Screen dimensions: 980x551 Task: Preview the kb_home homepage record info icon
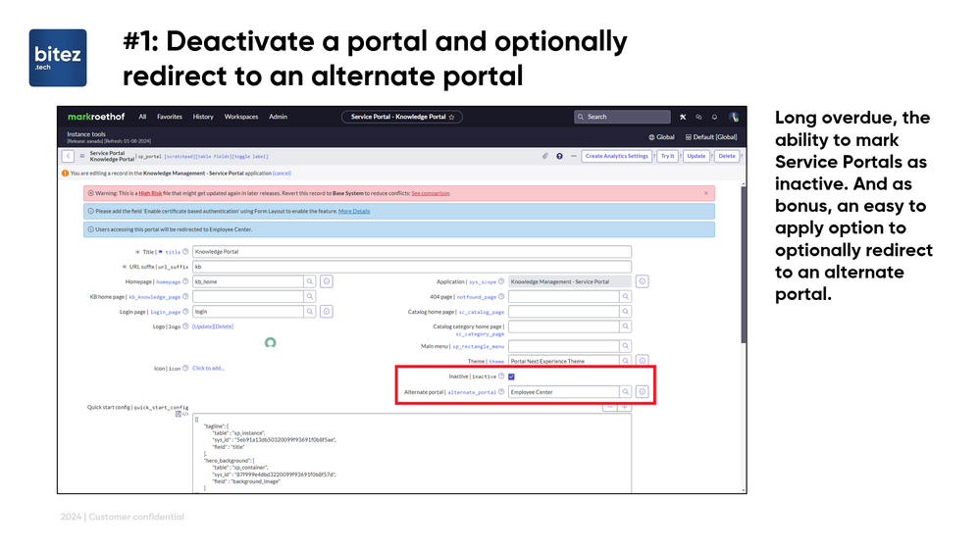(x=327, y=281)
